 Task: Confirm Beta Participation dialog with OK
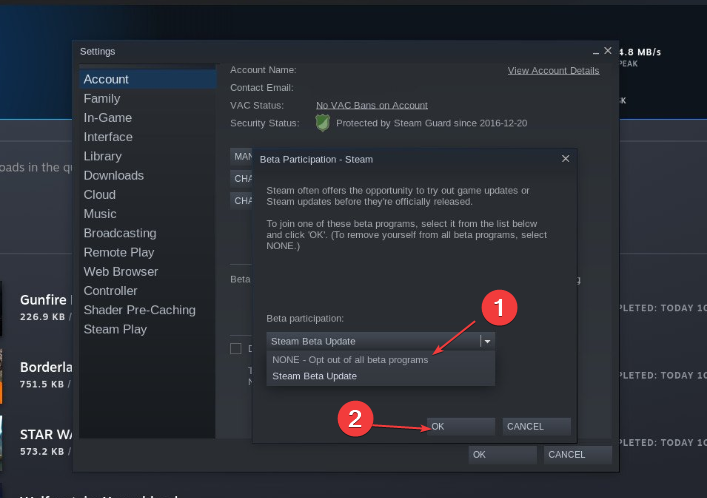pos(461,426)
